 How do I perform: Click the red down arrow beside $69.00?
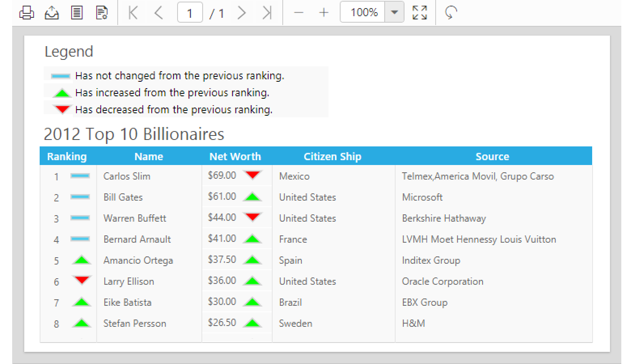pos(253,175)
